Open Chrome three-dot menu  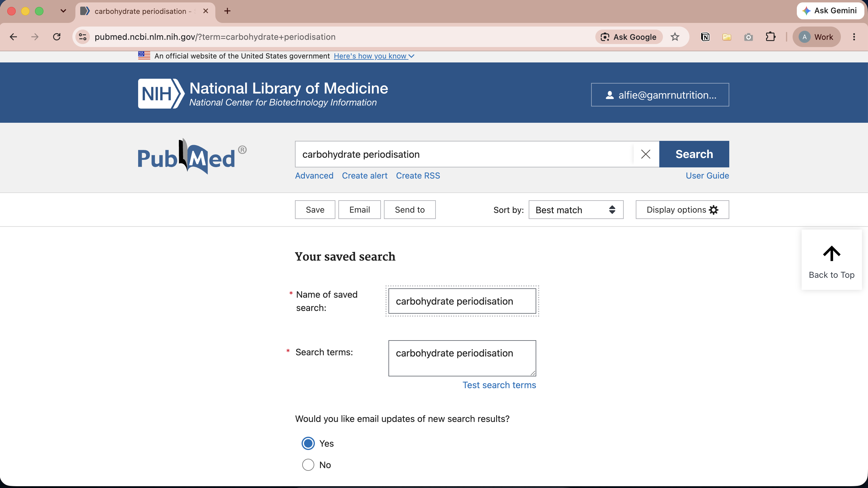[854, 37]
